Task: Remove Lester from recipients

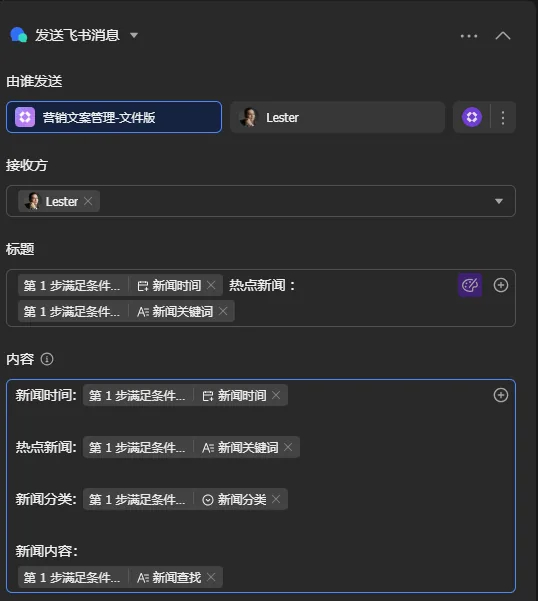Action: click(88, 201)
